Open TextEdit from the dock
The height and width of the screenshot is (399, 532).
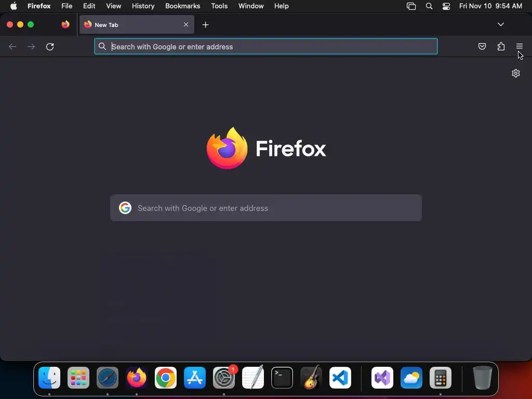253,378
